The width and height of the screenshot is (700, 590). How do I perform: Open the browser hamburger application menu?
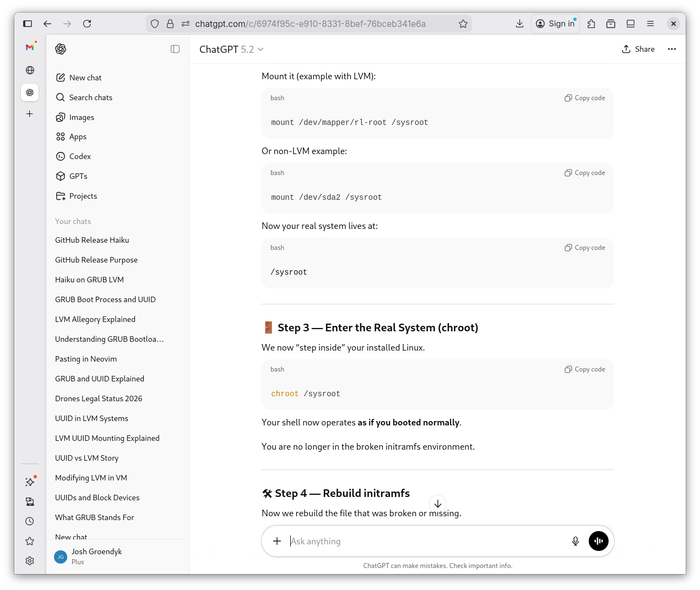point(650,24)
